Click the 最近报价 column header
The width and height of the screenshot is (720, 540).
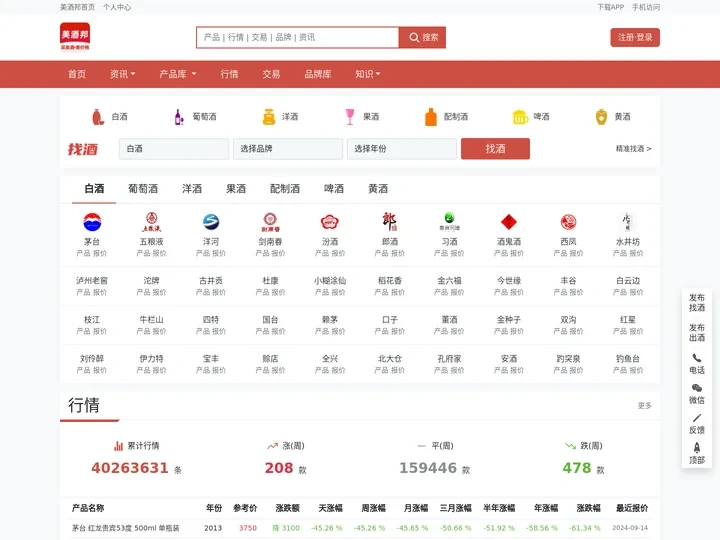632,508
